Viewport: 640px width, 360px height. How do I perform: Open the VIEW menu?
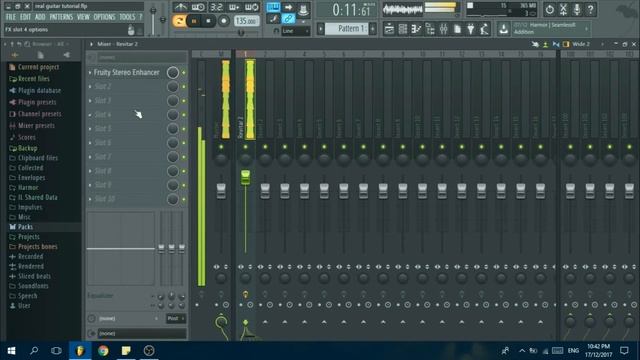[x=83, y=17]
